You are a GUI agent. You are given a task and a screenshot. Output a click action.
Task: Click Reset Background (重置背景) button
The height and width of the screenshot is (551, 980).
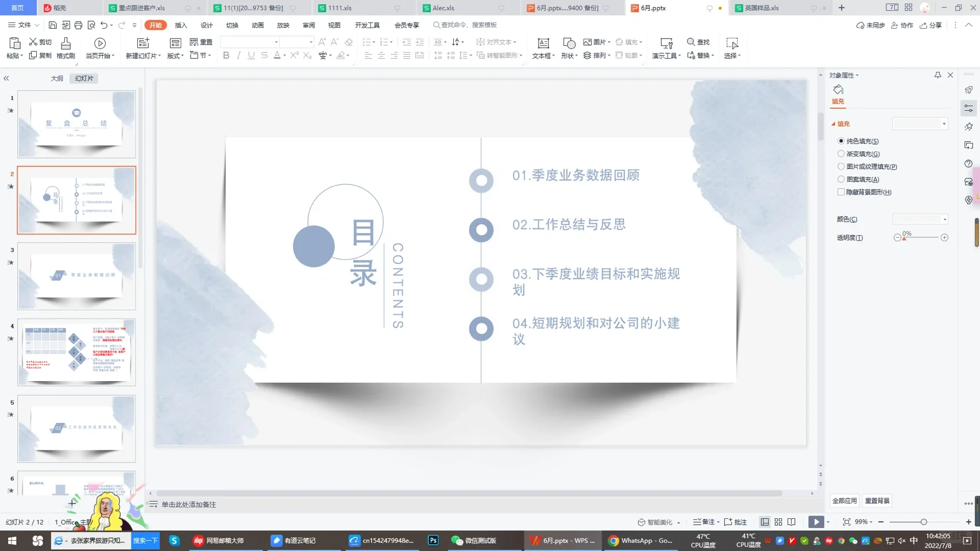point(877,501)
